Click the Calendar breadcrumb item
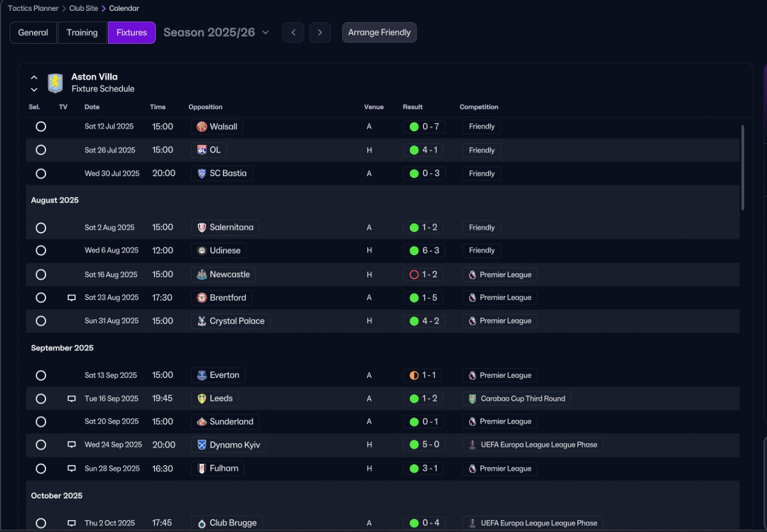 coord(124,8)
